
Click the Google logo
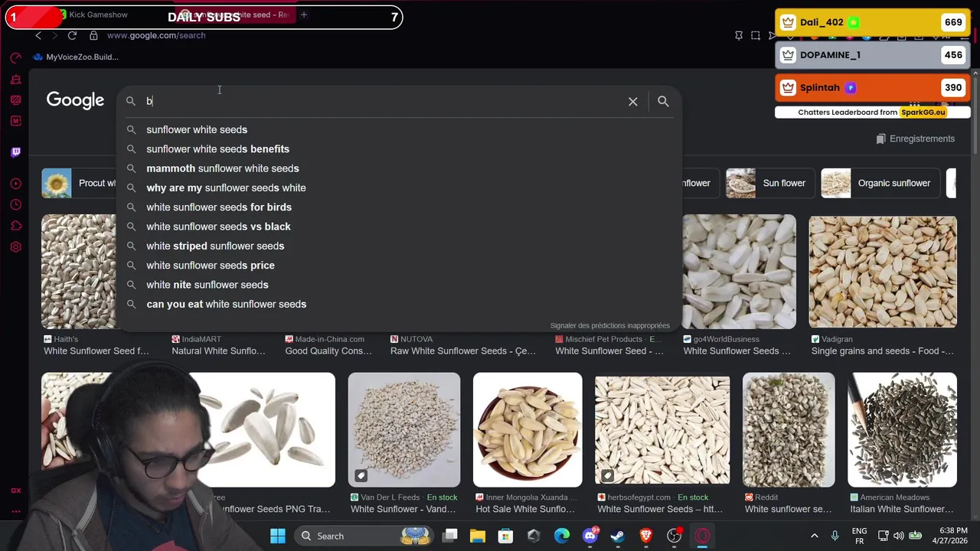[x=75, y=100]
